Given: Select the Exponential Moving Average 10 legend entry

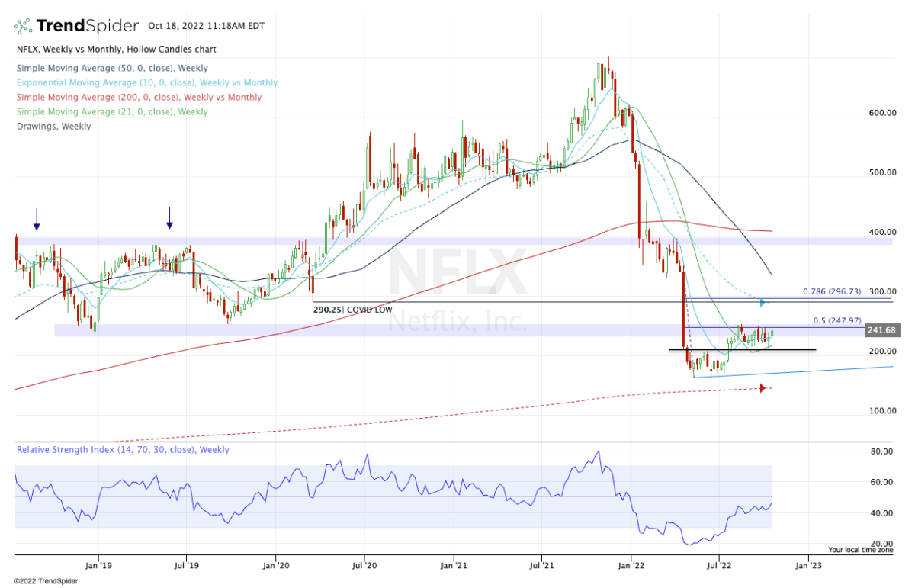Looking at the screenshot, I should [x=146, y=83].
